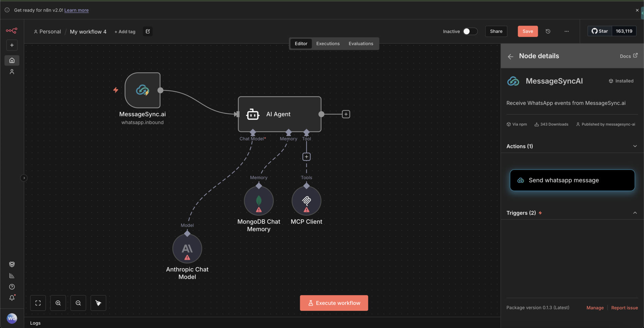The image size is (644, 328).
Task: Collapse the Triggers (2) section
Action: (635, 213)
